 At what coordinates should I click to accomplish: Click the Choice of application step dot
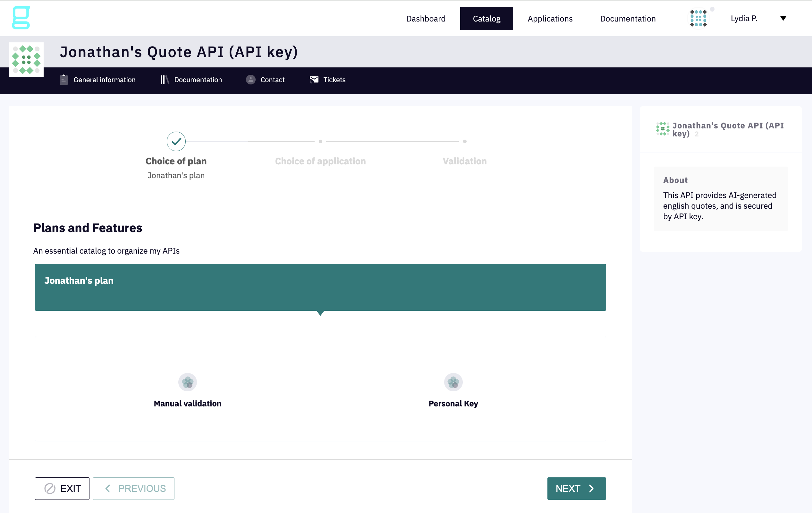(x=320, y=142)
